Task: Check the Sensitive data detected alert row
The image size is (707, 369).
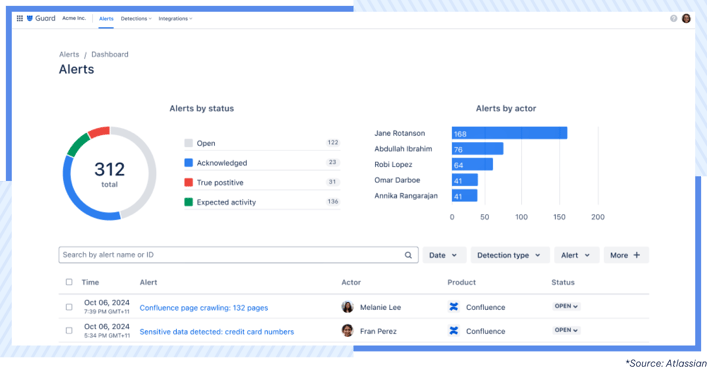Action: coord(69,331)
